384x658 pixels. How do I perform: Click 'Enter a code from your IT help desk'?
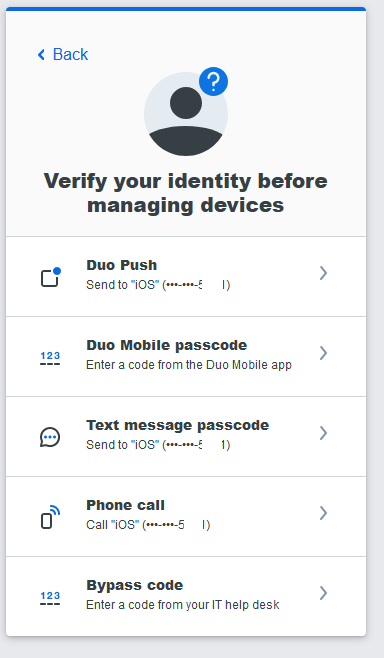click(183, 605)
